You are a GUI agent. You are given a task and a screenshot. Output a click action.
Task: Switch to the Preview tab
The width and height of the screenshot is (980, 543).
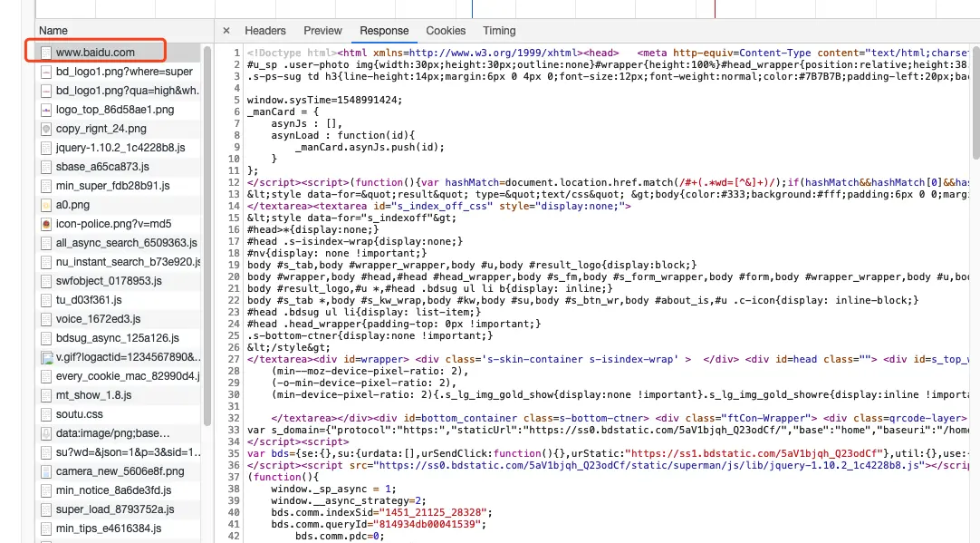322,31
